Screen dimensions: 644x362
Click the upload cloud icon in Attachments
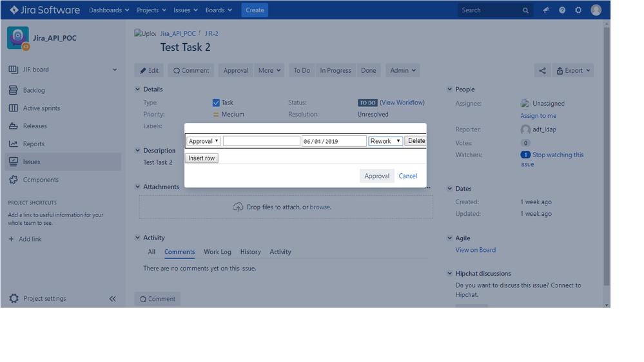(x=238, y=207)
